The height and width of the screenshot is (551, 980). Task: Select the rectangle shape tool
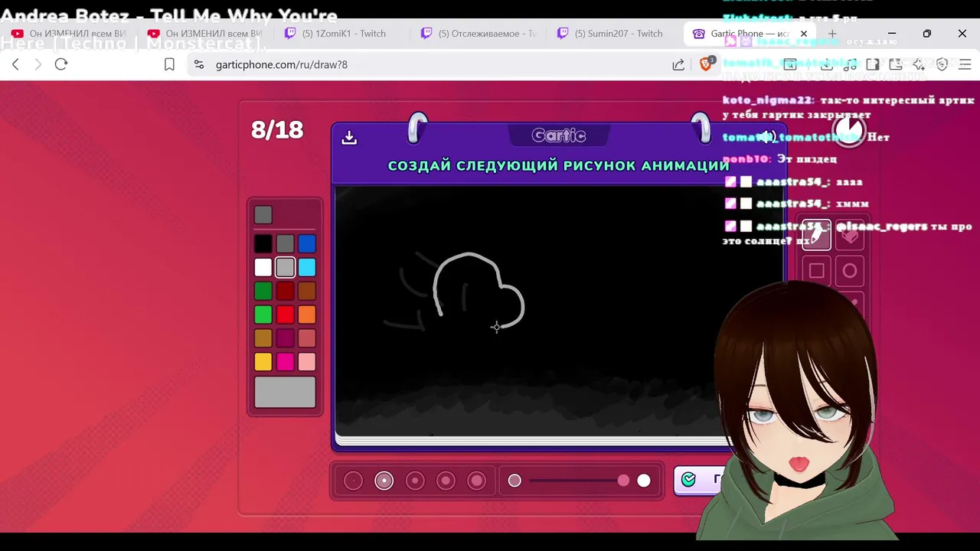[x=816, y=271]
